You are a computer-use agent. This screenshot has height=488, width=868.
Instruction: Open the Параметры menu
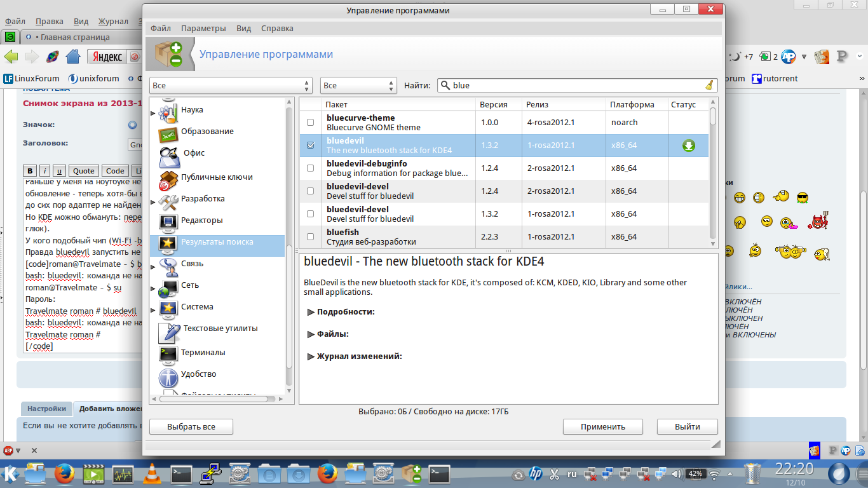pos(203,29)
